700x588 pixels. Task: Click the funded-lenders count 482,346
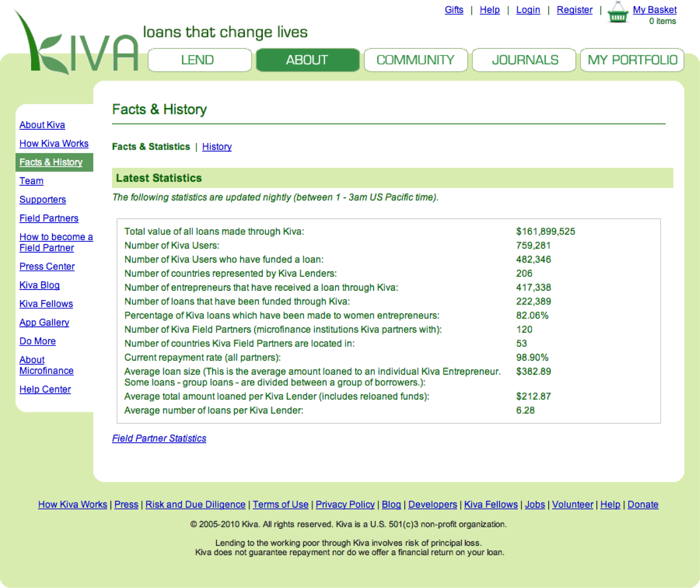click(x=533, y=260)
